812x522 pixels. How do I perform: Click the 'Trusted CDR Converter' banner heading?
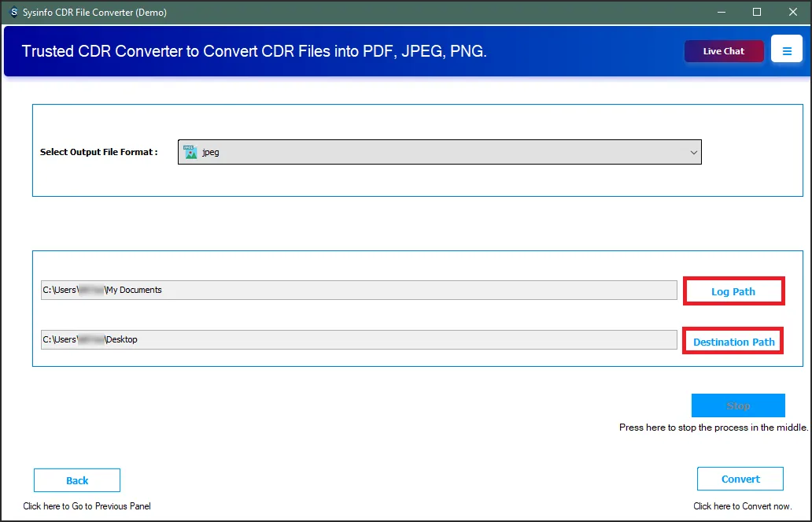pyautogui.click(x=254, y=51)
